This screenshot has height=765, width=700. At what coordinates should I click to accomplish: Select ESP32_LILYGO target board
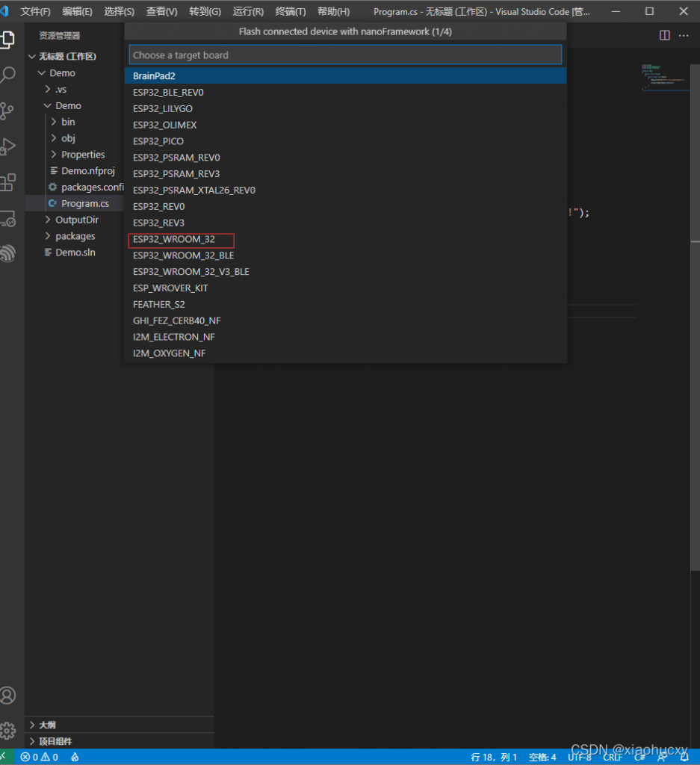point(345,108)
